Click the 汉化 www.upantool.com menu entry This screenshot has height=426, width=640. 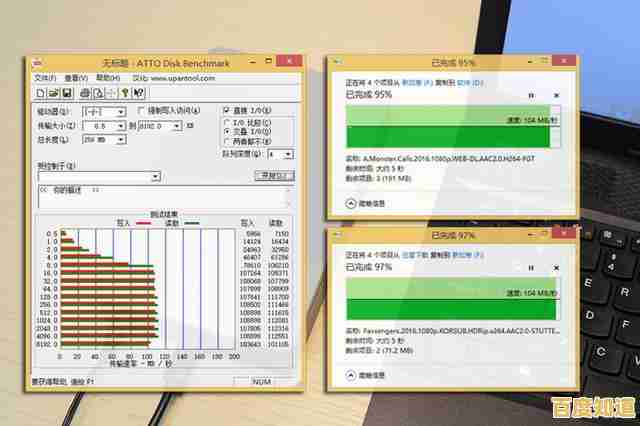[x=173, y=78]
